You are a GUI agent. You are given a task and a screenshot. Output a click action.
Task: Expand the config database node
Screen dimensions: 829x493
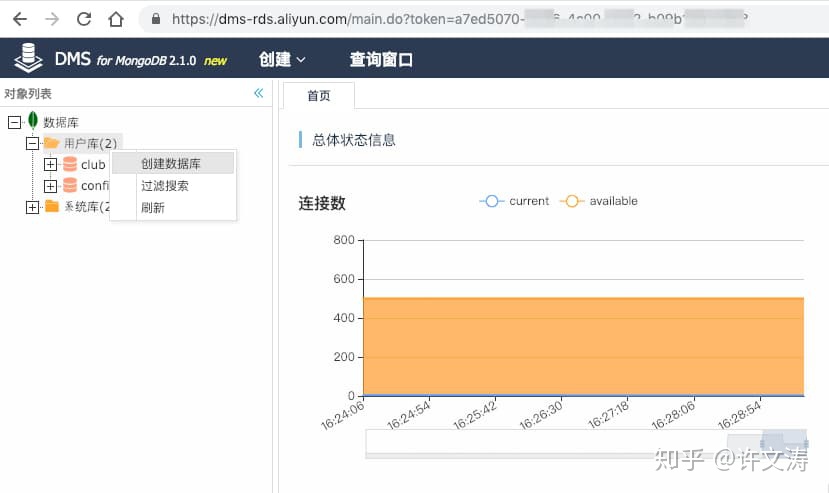click(50, 186)
